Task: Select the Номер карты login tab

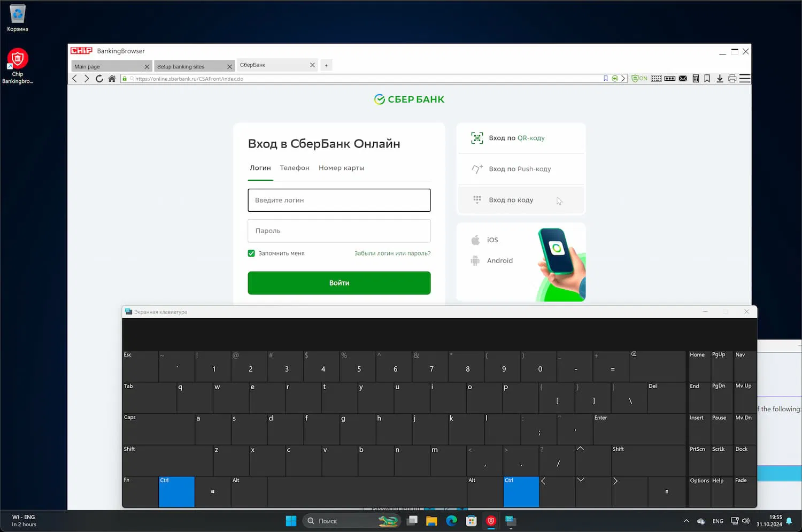Action: point(341,168)
